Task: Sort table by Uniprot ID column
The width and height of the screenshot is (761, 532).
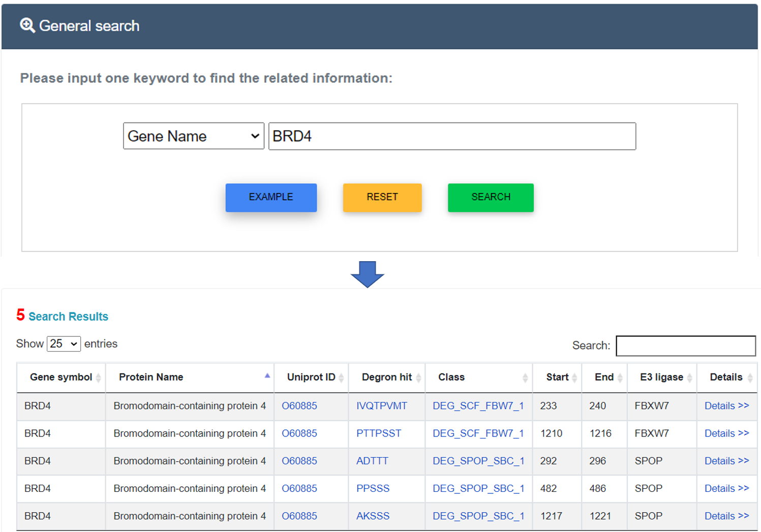Action: 311,377
